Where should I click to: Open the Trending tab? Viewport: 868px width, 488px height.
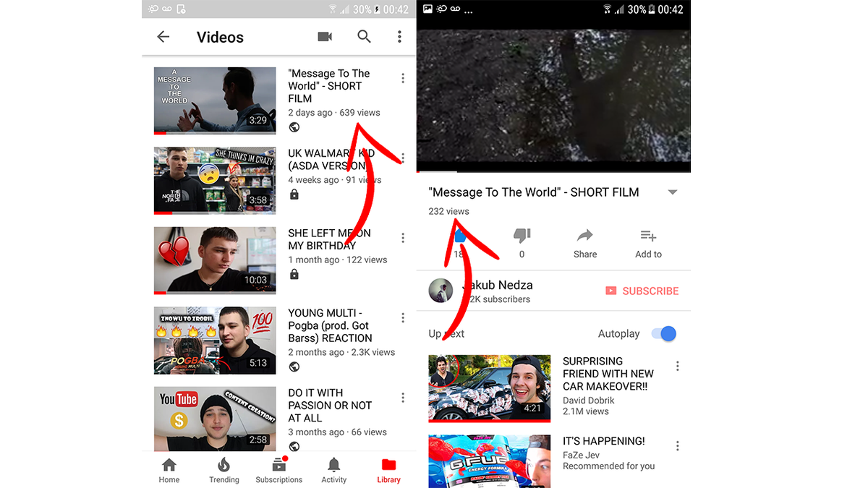click(224, 470)
